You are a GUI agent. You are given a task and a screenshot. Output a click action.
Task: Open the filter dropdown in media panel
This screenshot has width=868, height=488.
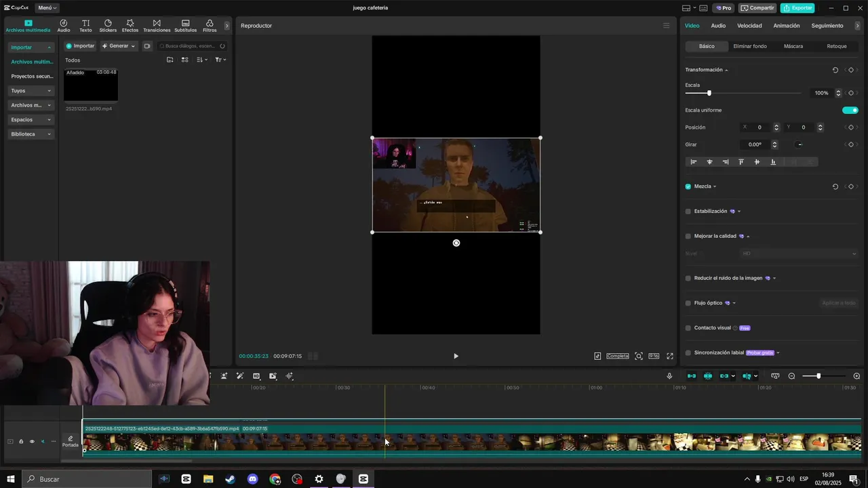220,60
